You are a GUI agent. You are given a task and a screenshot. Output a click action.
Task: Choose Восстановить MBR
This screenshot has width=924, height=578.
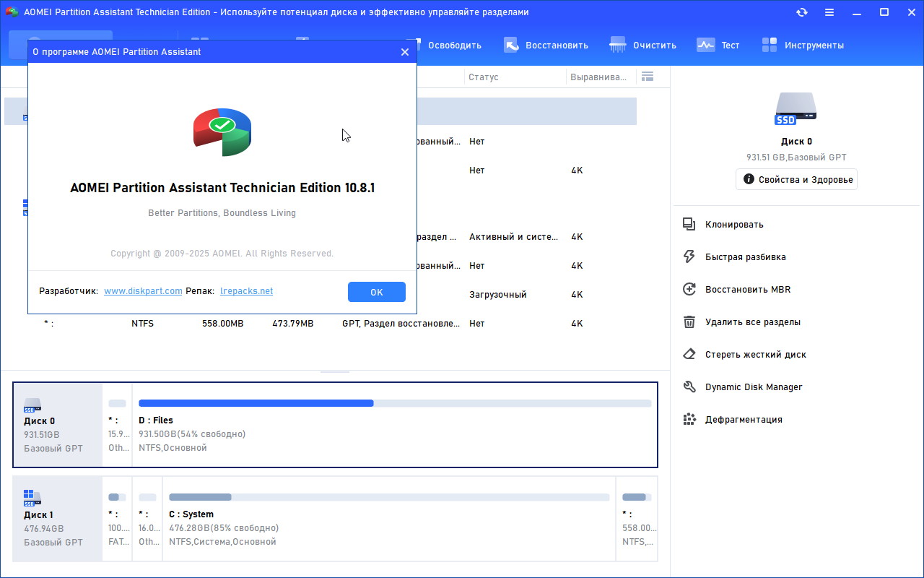pos(747,289)
